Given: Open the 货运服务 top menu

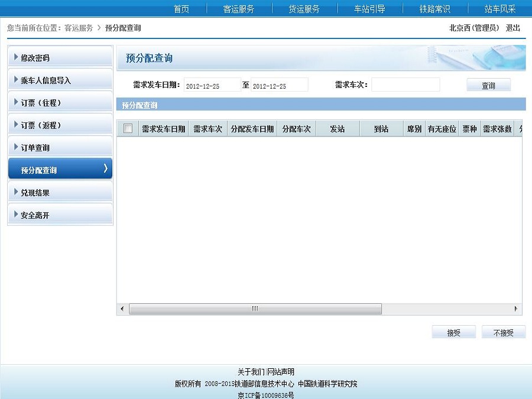Looking at the screenshot, I should click(x=304, y=9).
